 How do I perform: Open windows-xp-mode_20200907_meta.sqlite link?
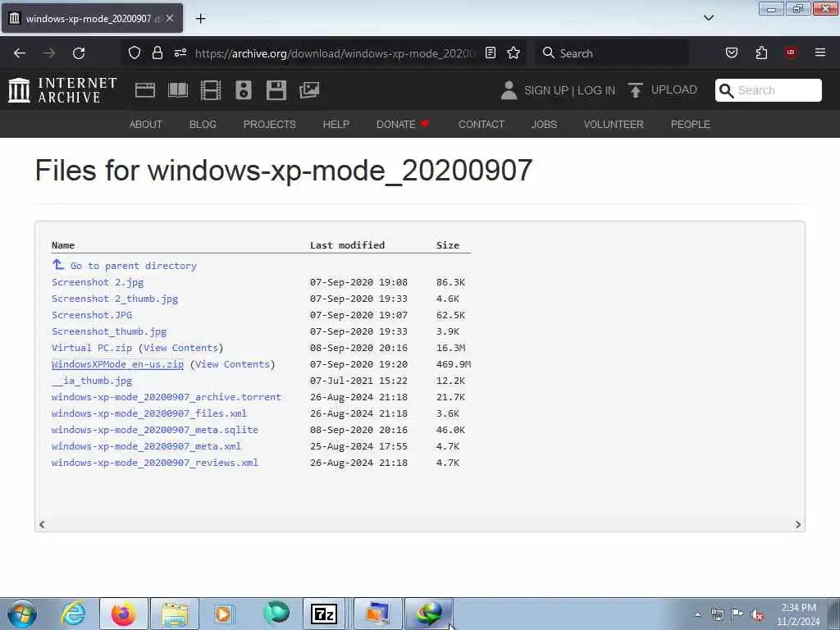pyautogui.click(x=155, y=430)
